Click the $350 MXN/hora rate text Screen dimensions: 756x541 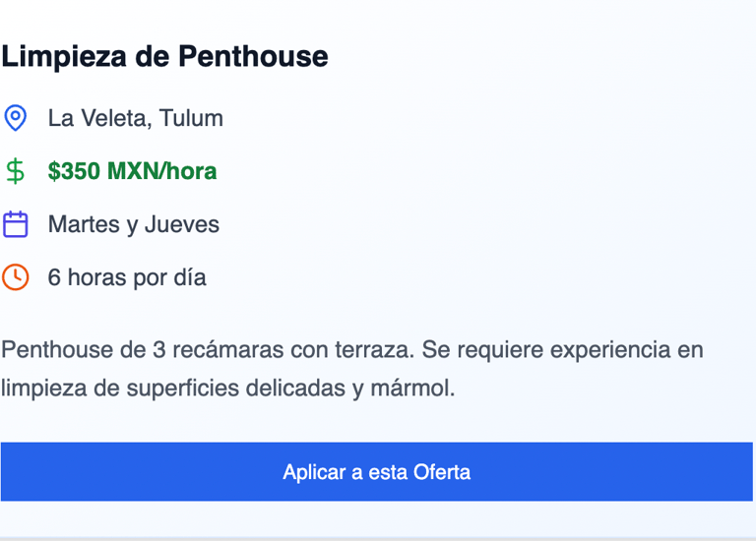tap(132, 171)
